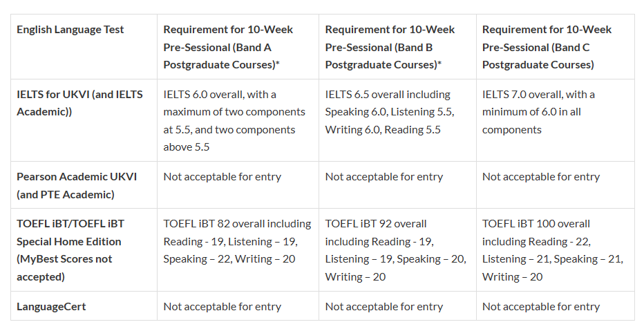Click Pearson's Band C 'Not acceptable' cell
The height and width of the screenshot is (331, 644).
pos(541,177)
